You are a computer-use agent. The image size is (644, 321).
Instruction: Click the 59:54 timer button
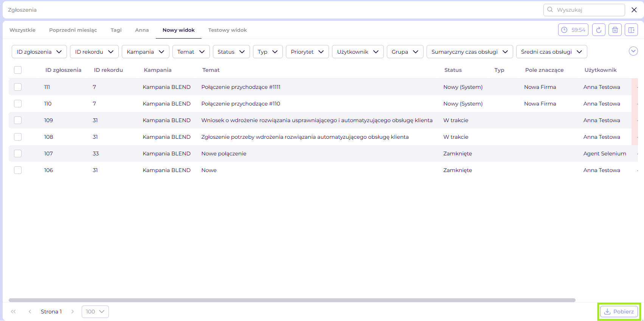573,30
